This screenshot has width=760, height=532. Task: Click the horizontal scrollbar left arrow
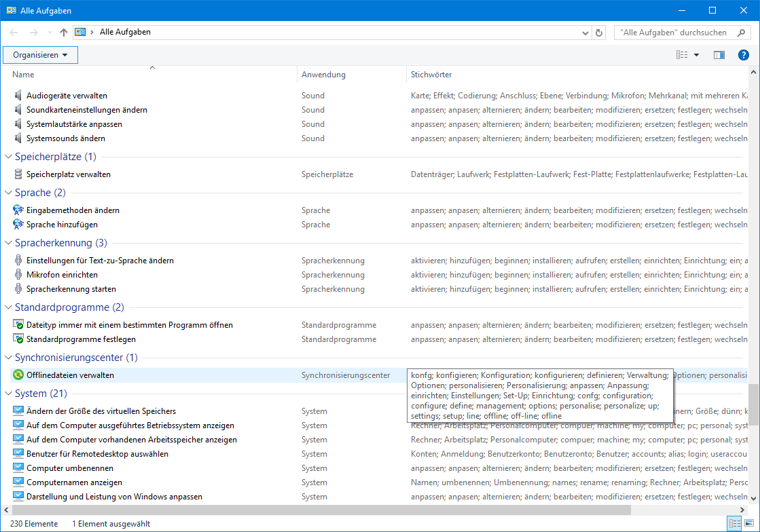[x=6, y=510]
